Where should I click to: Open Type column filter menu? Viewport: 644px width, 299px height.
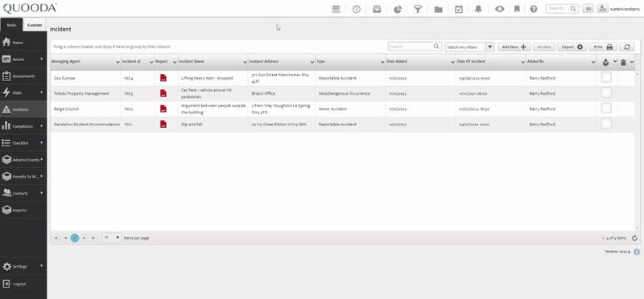point(382,63)
